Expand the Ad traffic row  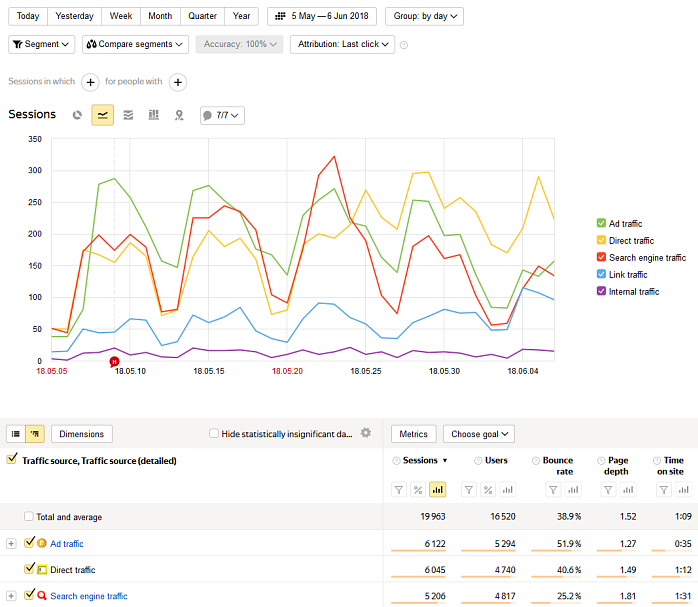click(11, 544)
